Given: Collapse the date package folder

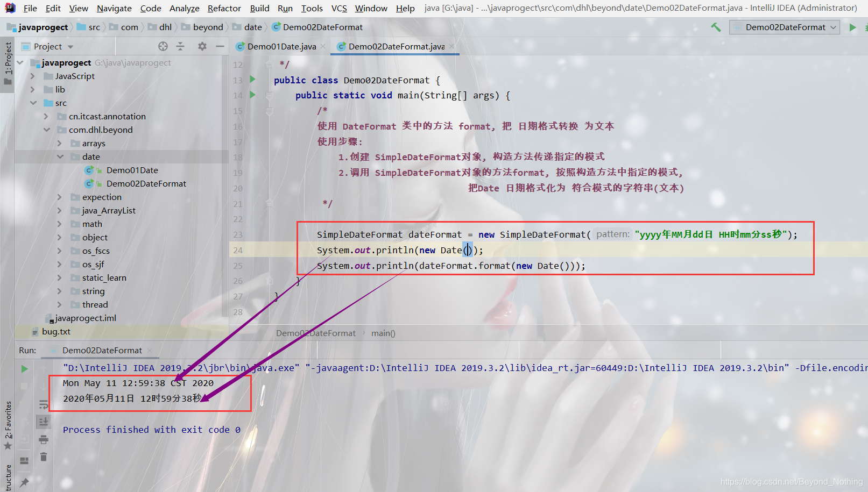Looking at the screenshot, I should click(x=60, y=156).
